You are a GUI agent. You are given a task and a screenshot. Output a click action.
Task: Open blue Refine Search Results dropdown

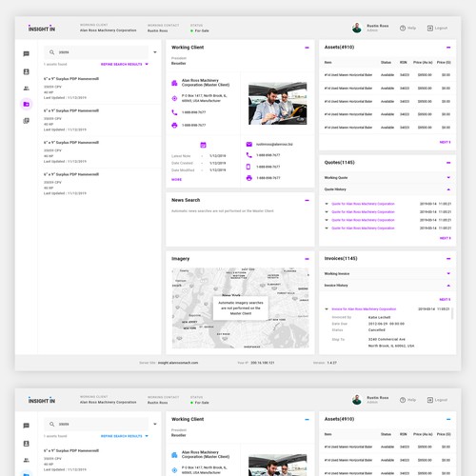point(125,436)
